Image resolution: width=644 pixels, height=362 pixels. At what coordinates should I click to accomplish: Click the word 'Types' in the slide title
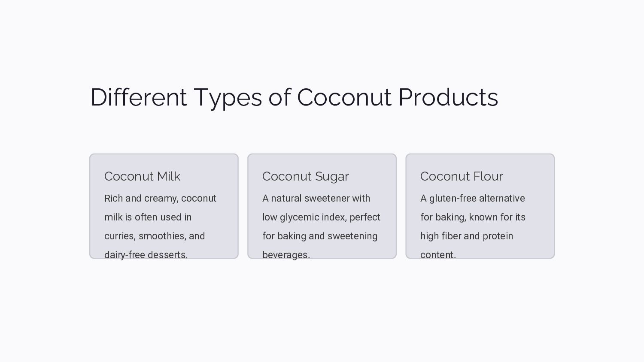228,98
